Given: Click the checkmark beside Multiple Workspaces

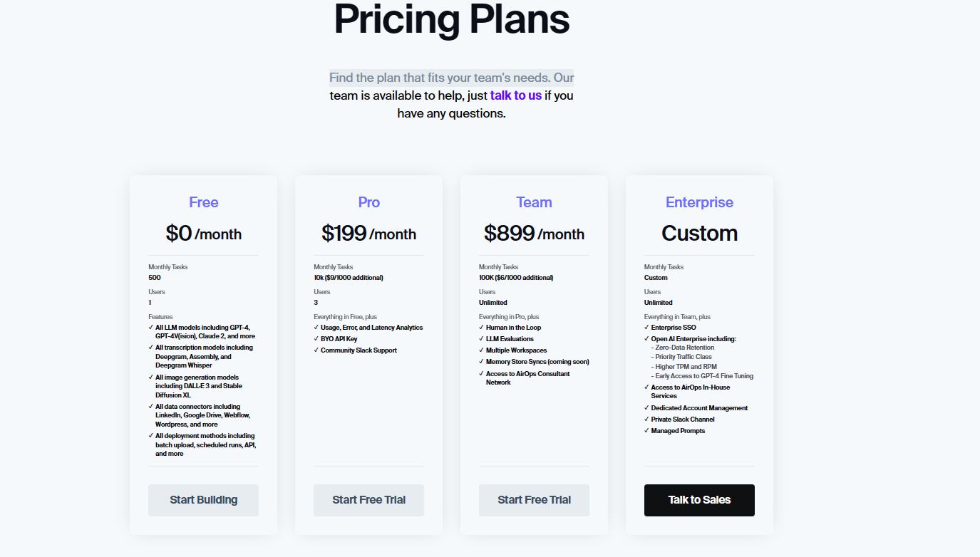Looking at the screenshot, I should click(x=482, y=350).
